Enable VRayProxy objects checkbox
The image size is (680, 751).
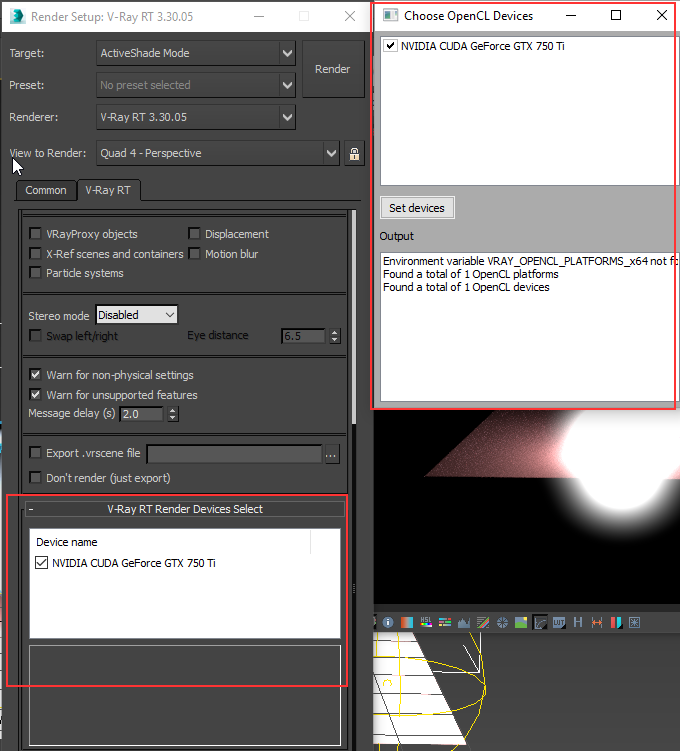click(x=35, y=234)
